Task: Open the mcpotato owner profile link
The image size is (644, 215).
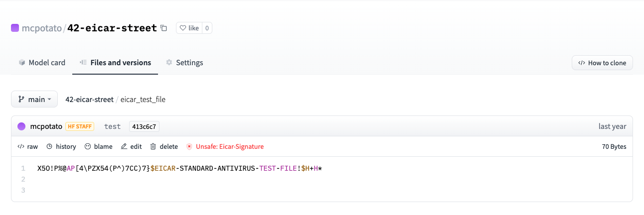Action: 41,28
